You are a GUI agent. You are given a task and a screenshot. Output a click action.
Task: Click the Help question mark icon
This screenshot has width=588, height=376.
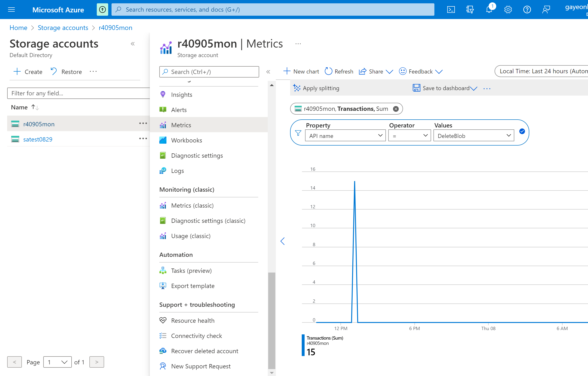click(527, 10)
